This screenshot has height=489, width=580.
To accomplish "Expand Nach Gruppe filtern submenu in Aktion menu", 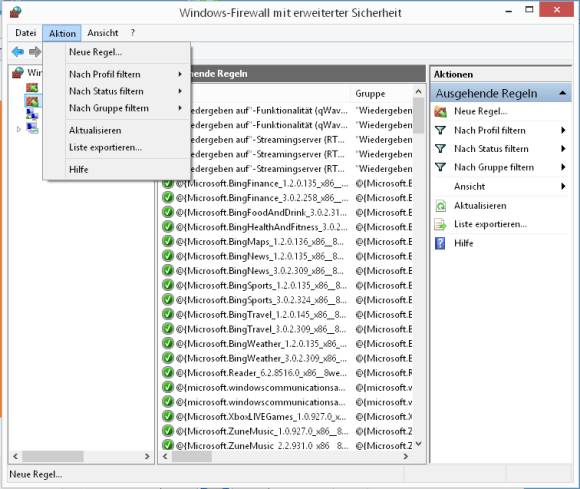I will click(126, 108).
